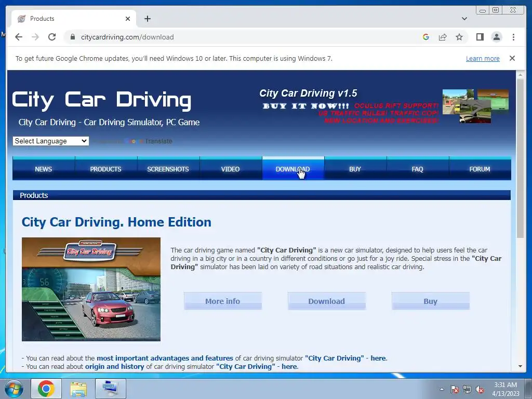Click the More info button

coord(222,301)
